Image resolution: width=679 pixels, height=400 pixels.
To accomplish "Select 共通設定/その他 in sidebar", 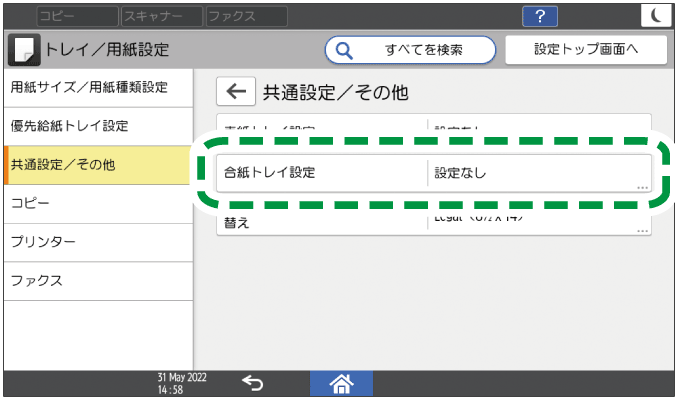I will pos(97,165).
